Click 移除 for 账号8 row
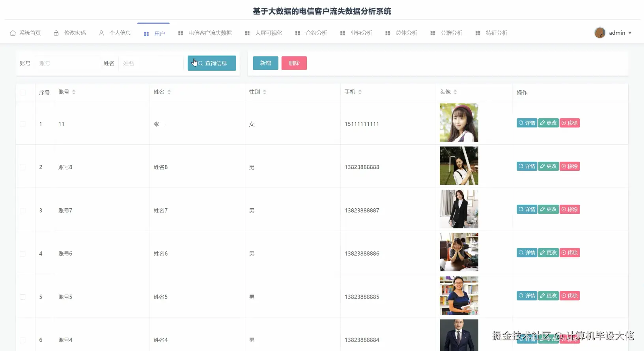The image size is (644, 351). pyautogui.click(x=570, y=166)
